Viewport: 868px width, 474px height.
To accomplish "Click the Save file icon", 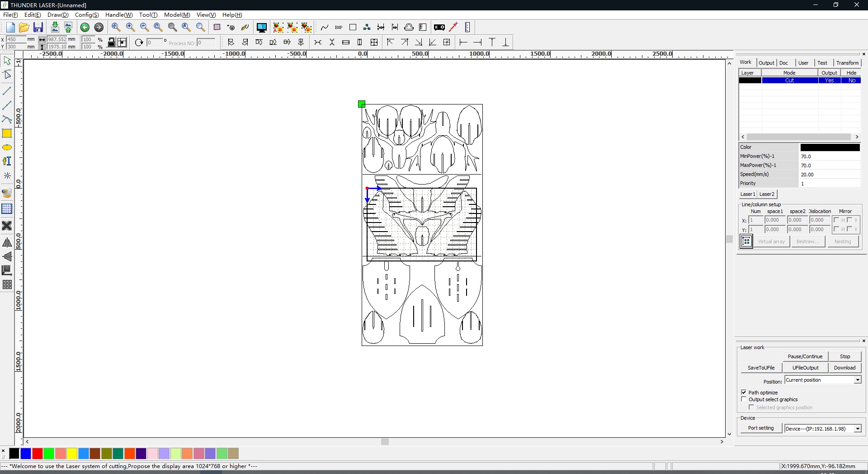I will coord(38,28).
